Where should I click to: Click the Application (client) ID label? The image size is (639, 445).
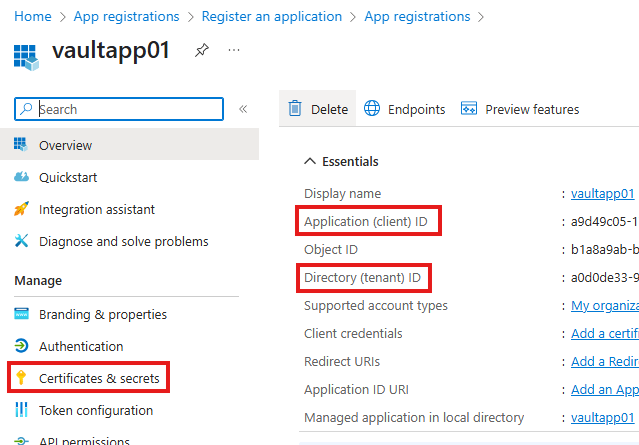click(x=366, y=222)
